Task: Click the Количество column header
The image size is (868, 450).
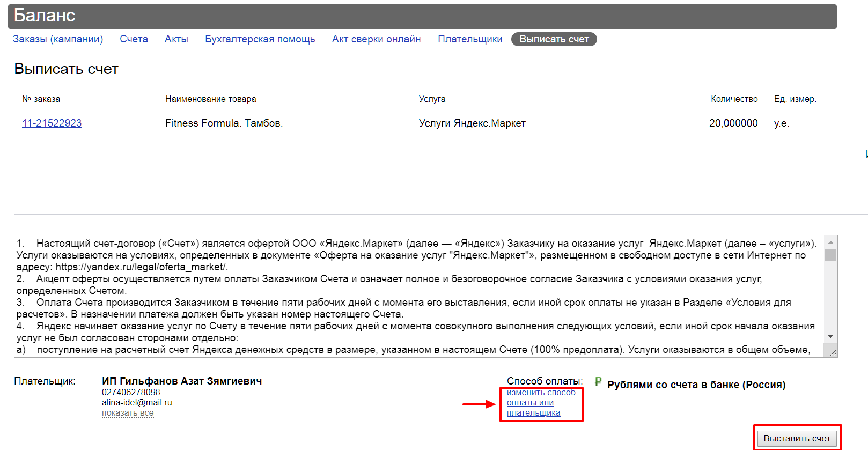Action: 734,99
